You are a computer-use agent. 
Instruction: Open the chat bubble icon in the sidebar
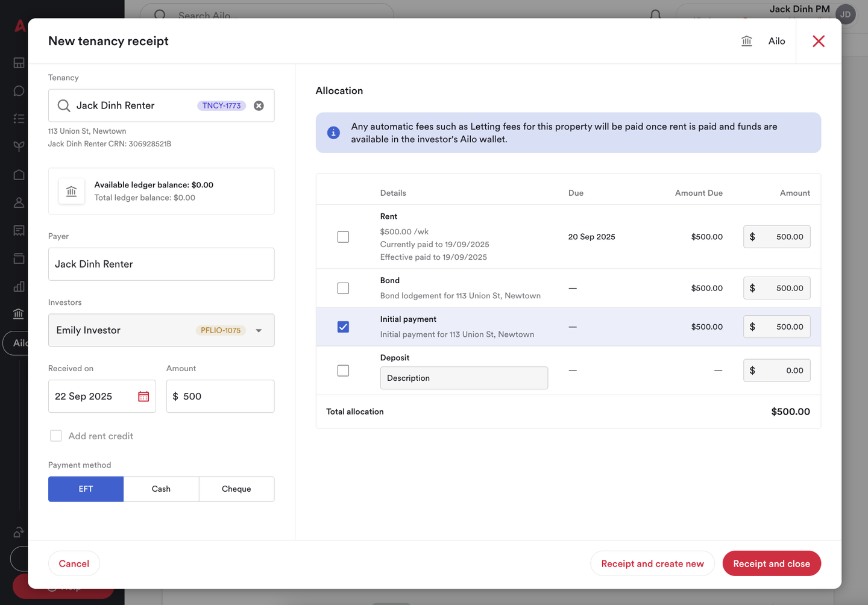(x=19, y=91)
